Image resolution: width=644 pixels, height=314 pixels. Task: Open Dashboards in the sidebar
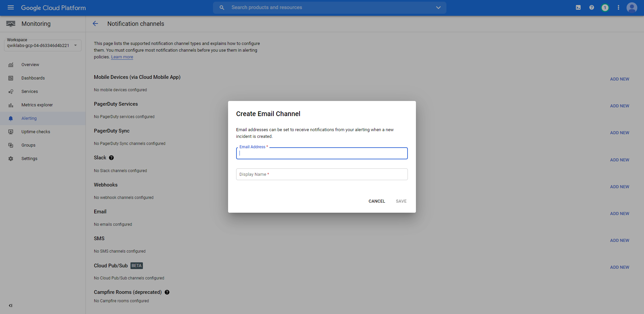(x=43, y=78)
